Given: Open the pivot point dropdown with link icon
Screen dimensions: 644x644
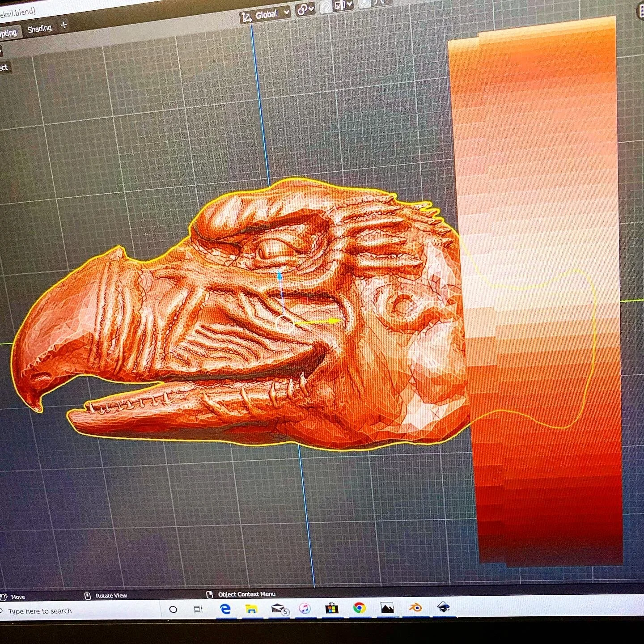Looking at the screenshot, I should 306,9.
